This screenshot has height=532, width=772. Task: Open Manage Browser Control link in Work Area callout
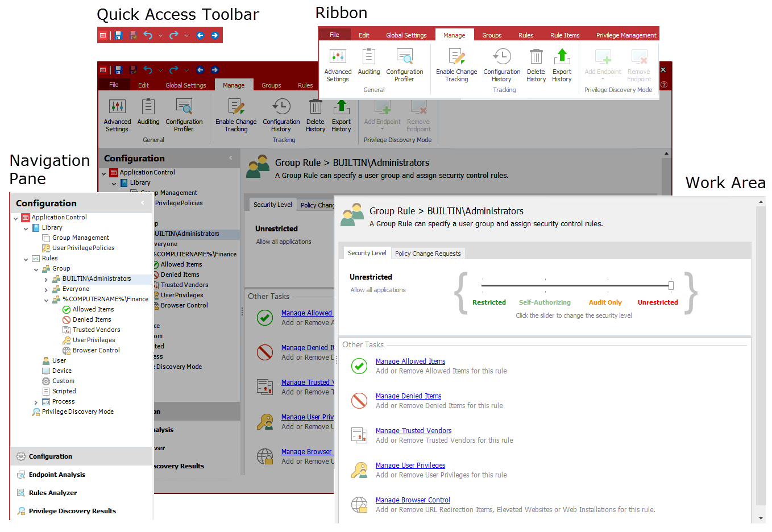coord(413,500)
